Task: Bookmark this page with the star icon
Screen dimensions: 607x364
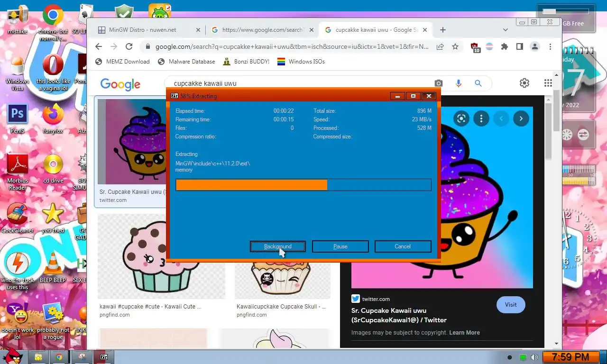Action: (455, 46)
